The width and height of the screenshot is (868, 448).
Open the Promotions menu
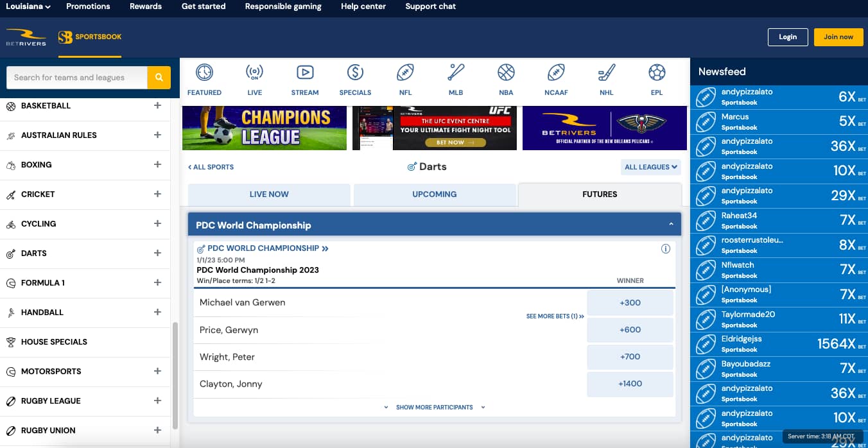88,6
